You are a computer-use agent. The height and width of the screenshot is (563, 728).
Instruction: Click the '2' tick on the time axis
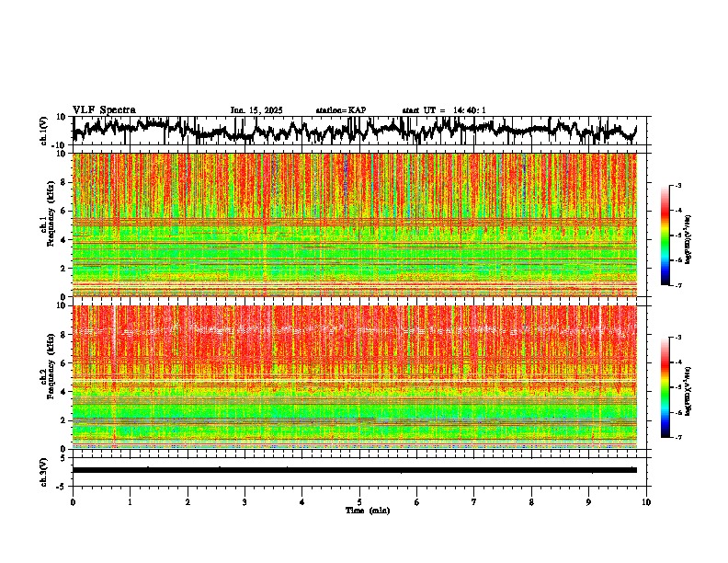(x=188, y=502)
